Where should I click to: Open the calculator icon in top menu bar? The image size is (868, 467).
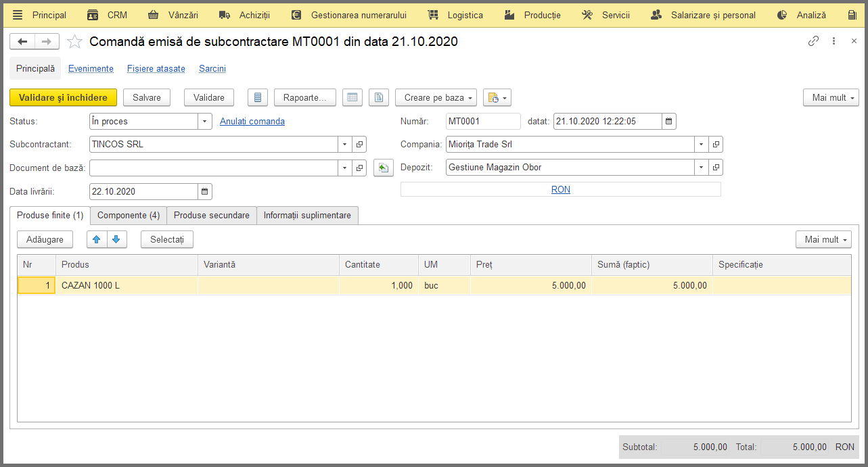852,15
